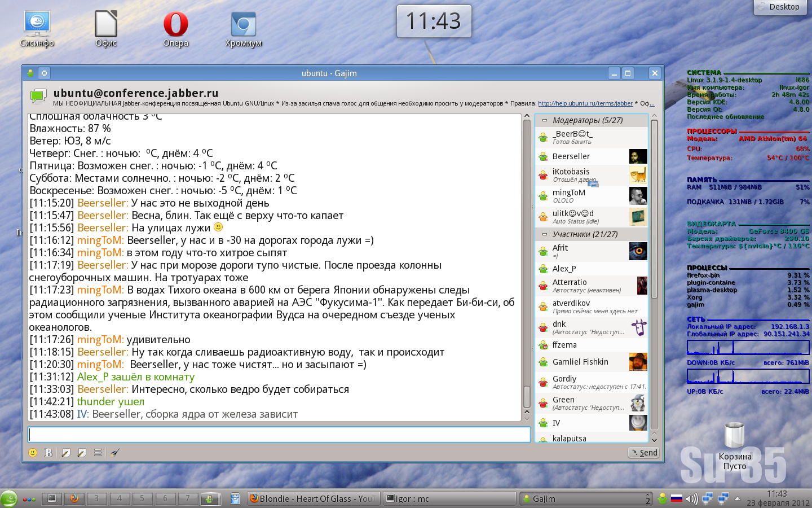The image size is (812, 508).
Task: Collapse the Модераторы group
Action: click(545, 120)
